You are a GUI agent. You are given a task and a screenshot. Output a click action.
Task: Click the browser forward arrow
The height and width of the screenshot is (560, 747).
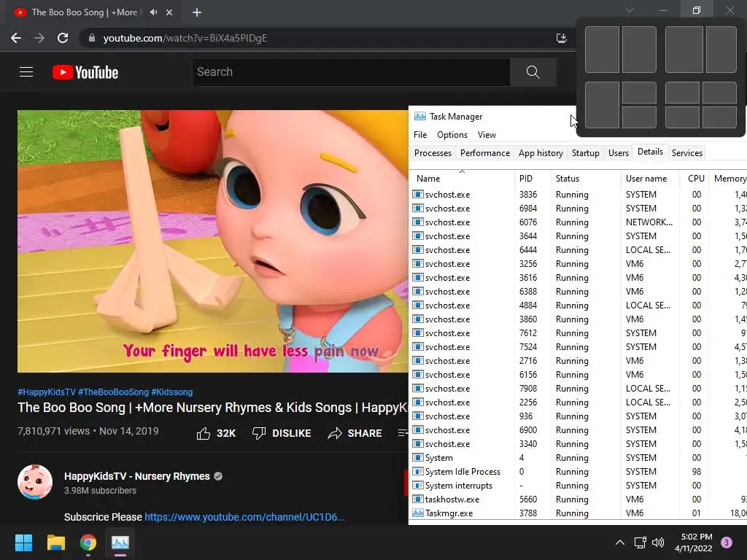39,38
